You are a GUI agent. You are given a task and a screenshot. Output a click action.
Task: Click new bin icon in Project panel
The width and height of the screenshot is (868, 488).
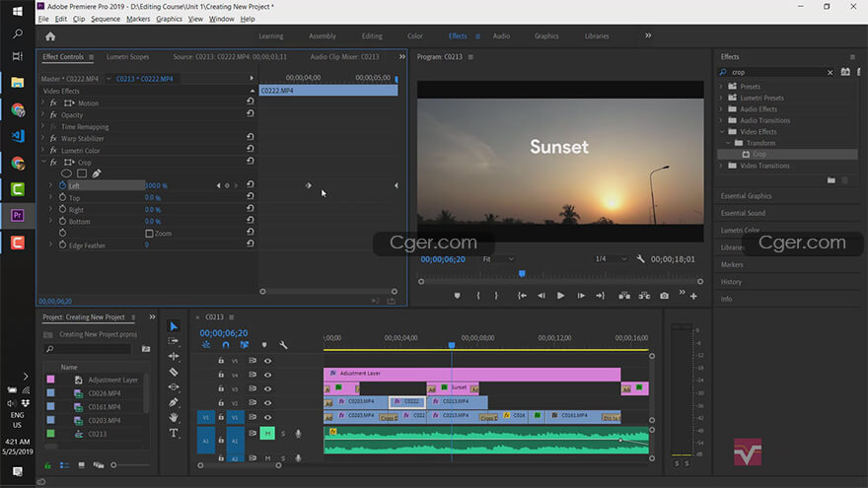point(146,349)
